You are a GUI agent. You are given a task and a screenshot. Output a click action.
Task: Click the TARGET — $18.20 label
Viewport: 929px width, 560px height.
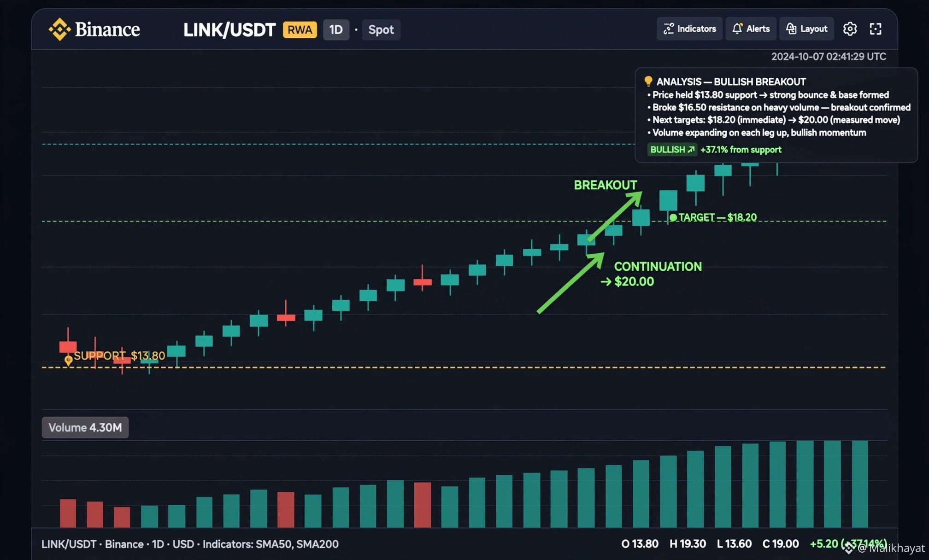(x=717, y=217)
